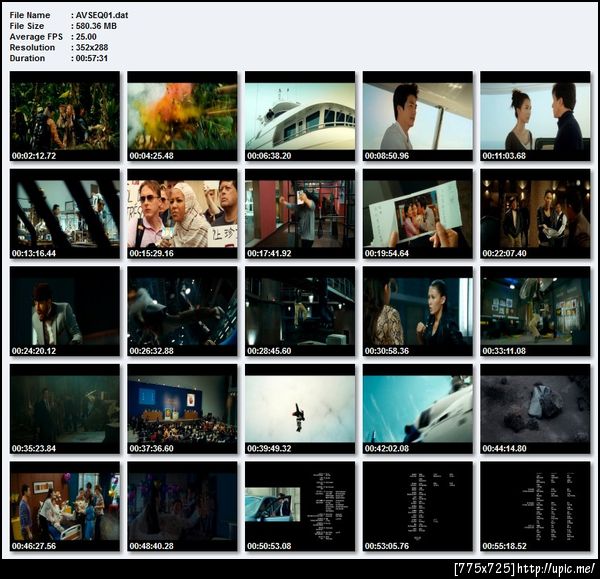Screen dimensions: 600x579
Task: Open the thumbnail at 00:22:07.40
Action: tap(535, 214)
